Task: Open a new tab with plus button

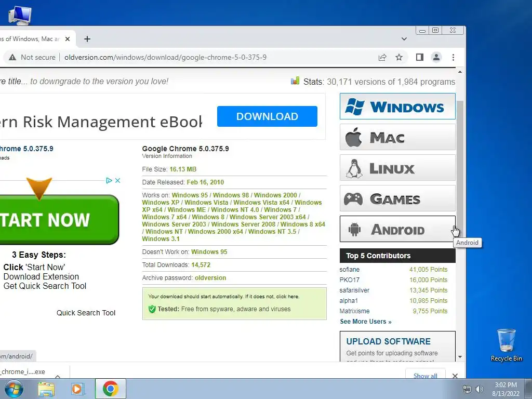Action: coord(87,39)
